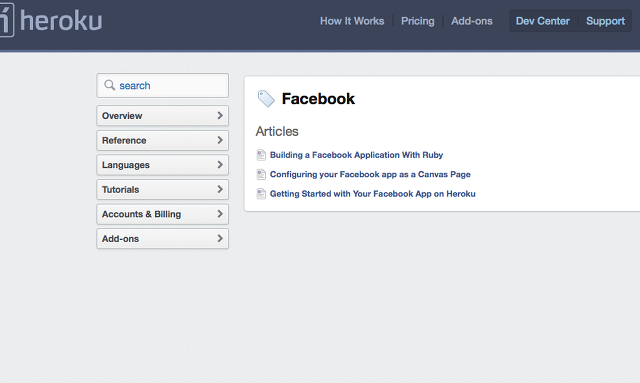Click the search magnifier icon

pos(109,85)
